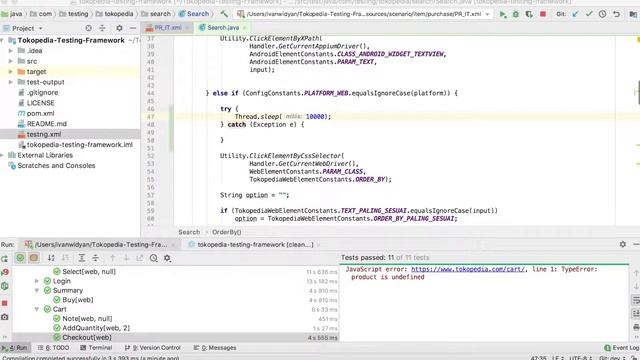Open the 9: Version Control tool window
This screenshot has height=360, width=640.
point(152,348)
